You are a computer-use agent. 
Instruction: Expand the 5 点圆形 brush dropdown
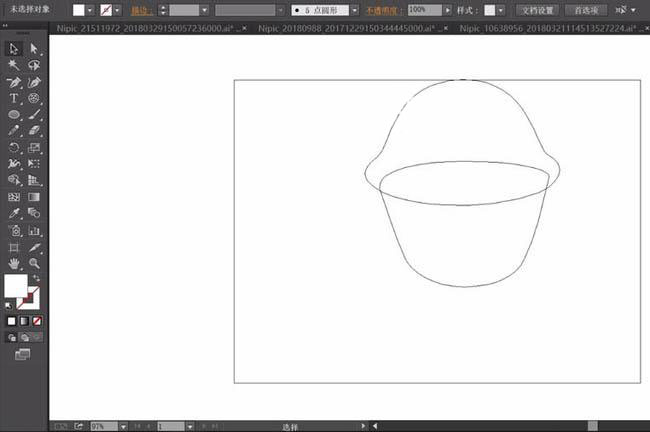point(354,10)
